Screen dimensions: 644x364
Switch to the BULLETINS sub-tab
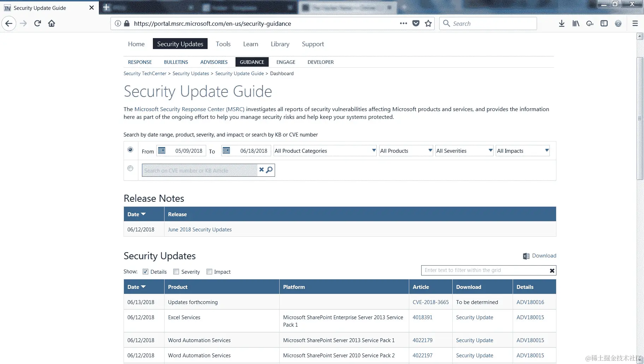(x=176, y=62)
